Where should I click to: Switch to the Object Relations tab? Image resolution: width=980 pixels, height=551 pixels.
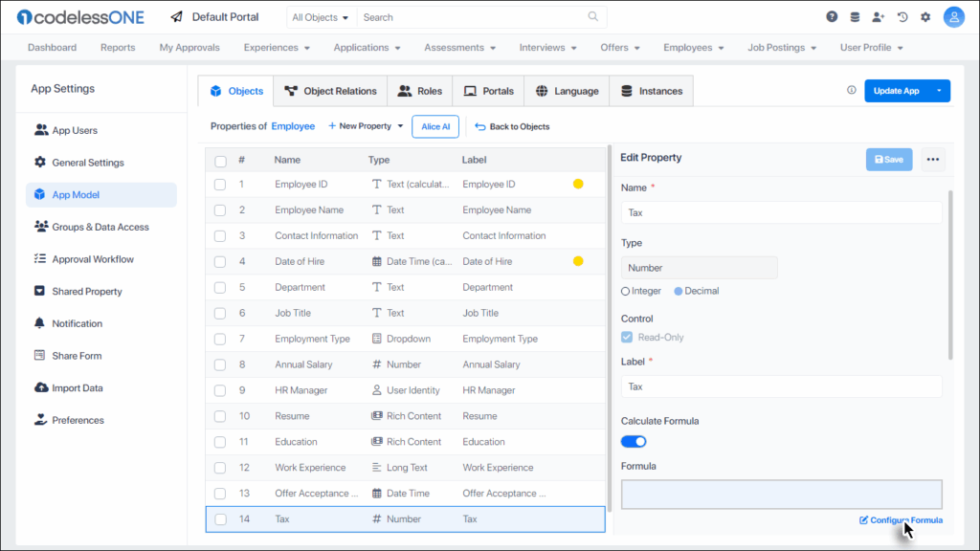[330, 91]
